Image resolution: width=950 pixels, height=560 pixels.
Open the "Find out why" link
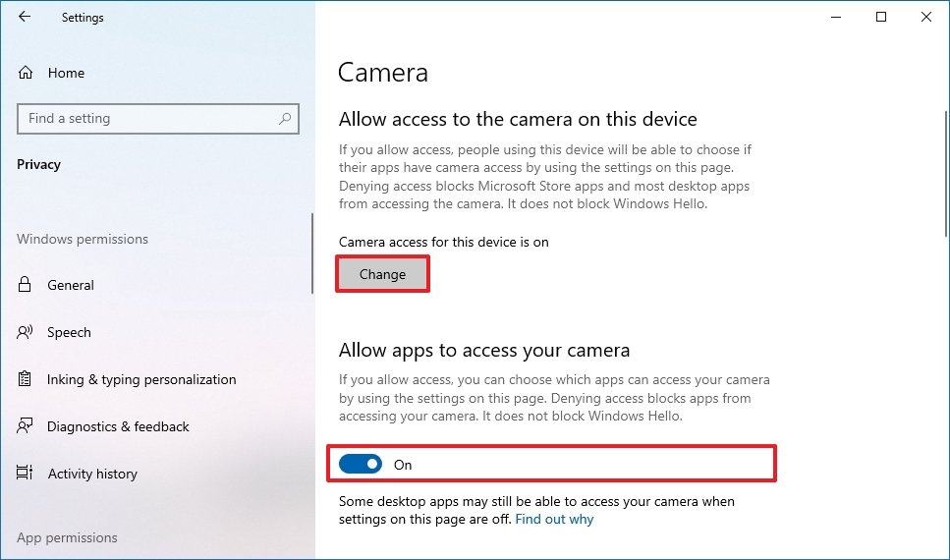(554, 519)
